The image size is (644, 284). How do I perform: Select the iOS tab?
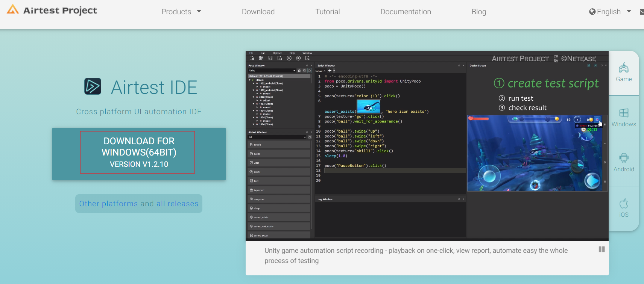click(x=624, y=208)
